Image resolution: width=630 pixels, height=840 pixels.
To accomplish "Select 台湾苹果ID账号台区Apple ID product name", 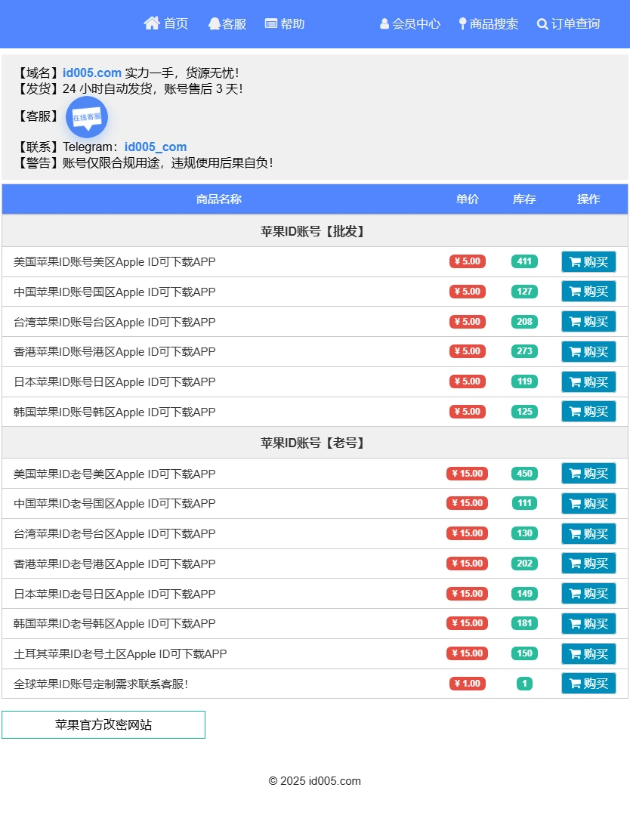I will click(114, 322).
